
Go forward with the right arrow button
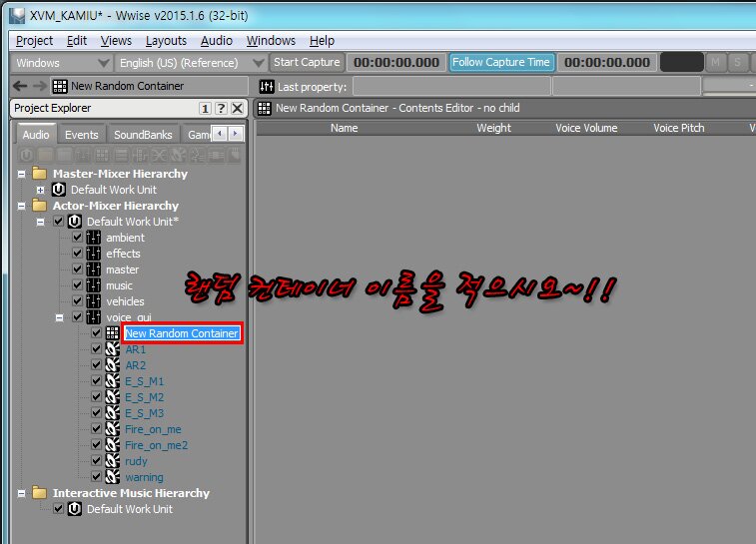click(x=40, y=86)
